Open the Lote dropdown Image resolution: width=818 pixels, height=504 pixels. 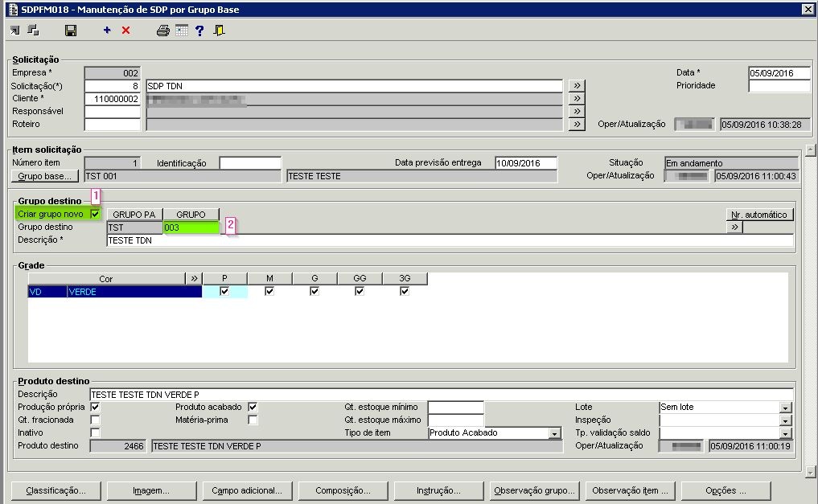[x=786, y=408]
